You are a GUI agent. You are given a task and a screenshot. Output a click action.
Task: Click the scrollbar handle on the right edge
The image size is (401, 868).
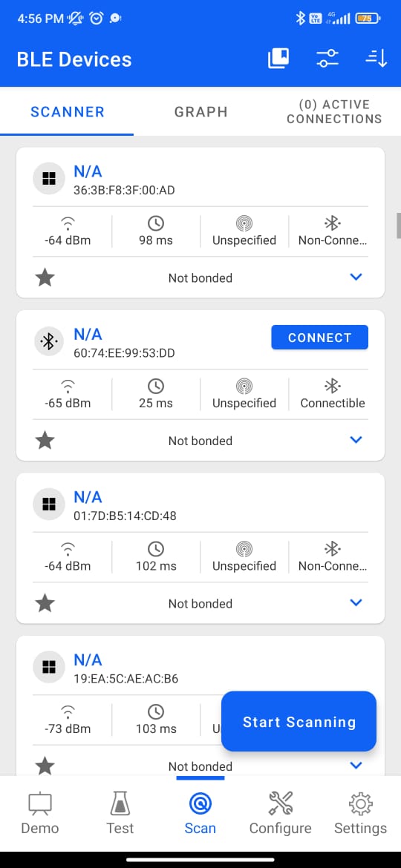(398, 226)
